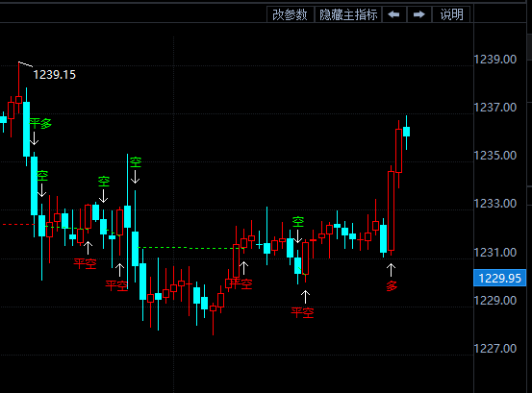
Task: Click the 1239.00 price axis label
Action: [495, 60]
